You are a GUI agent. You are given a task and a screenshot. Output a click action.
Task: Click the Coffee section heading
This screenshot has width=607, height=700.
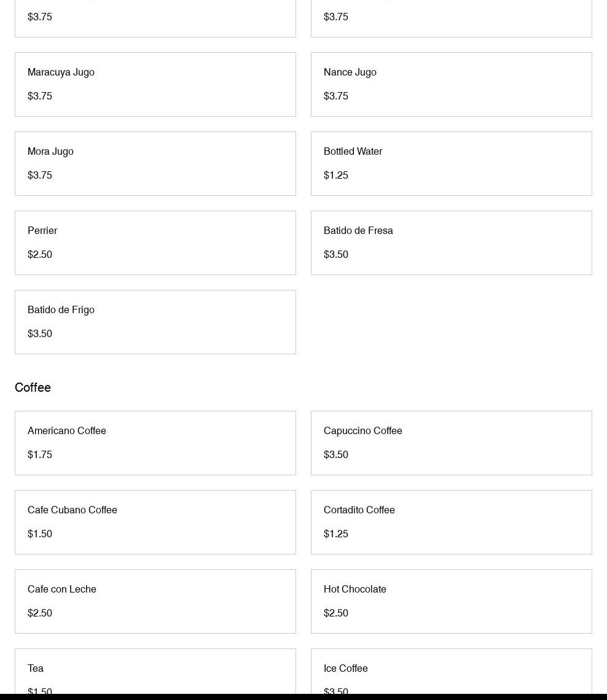33,387
